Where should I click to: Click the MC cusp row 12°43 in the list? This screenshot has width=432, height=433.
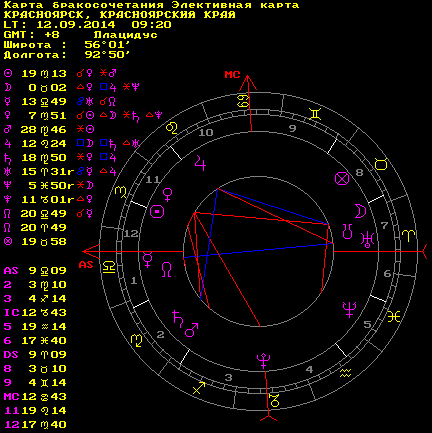35,397
